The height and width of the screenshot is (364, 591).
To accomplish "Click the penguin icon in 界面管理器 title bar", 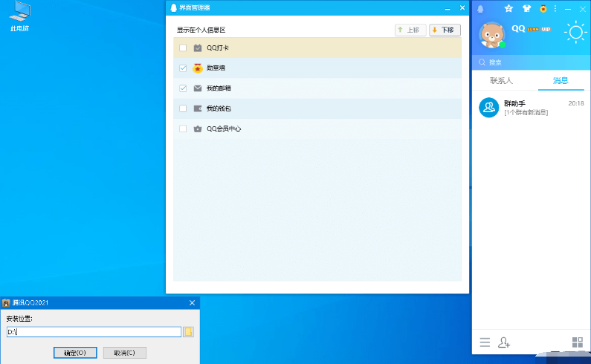I will (173, 8).
